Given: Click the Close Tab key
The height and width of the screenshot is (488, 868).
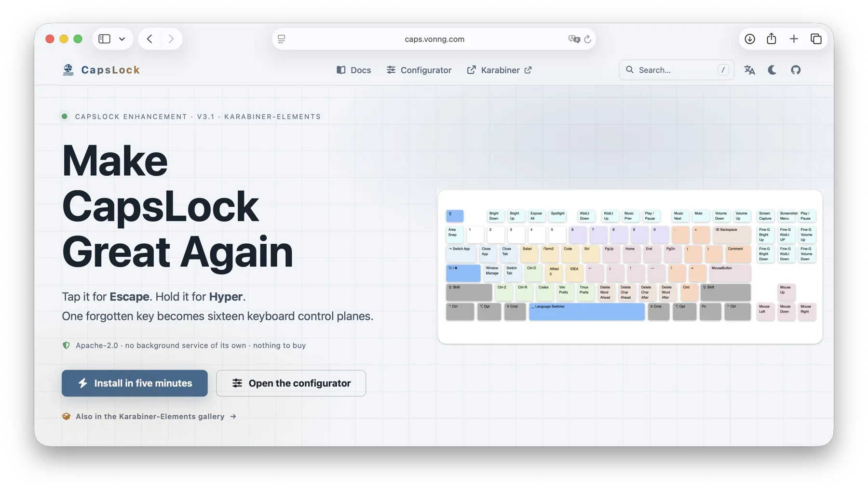Looking at the screenshot, I should [509, 254].
